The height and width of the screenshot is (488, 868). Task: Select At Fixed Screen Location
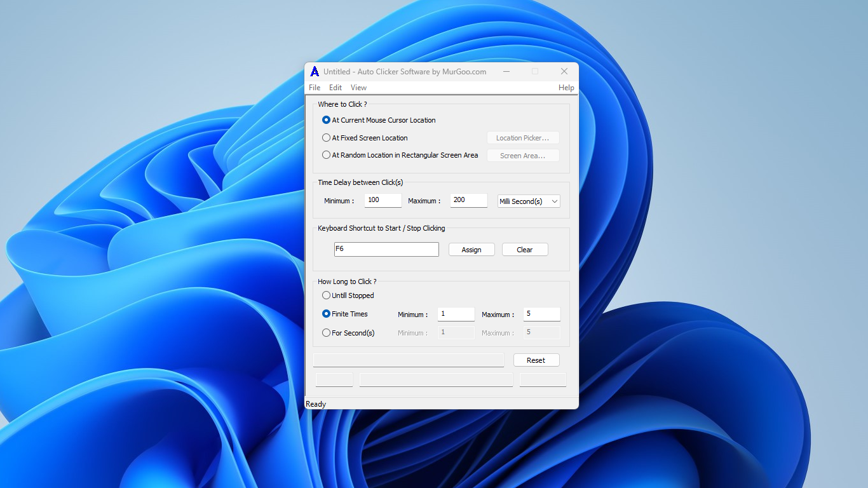326,138
